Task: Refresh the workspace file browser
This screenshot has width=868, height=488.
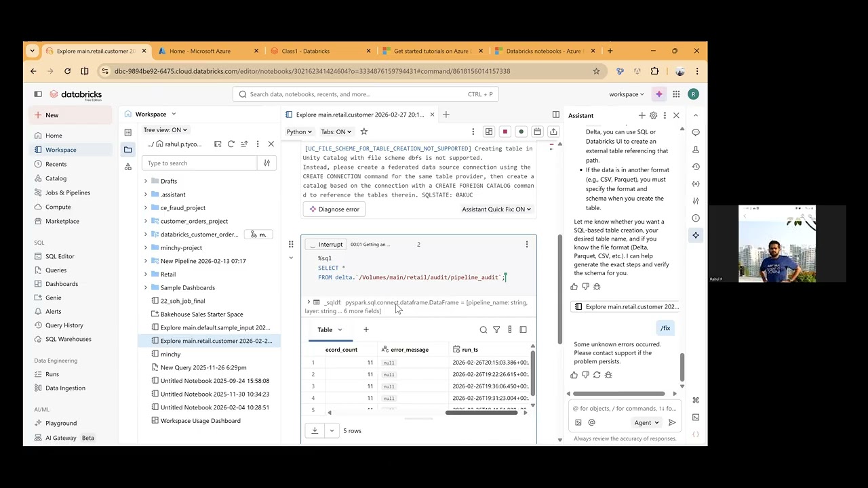Action: point(231,144)
